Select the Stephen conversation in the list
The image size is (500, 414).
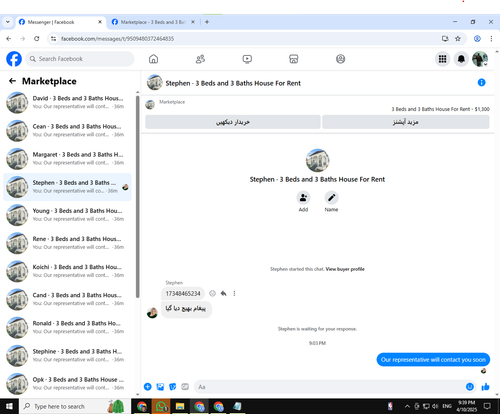(68, 187)
